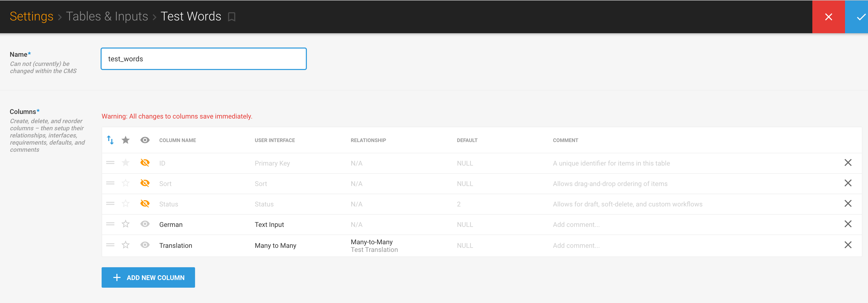
Task: Open the Text Input interface selector
Action: pos(269,225)
